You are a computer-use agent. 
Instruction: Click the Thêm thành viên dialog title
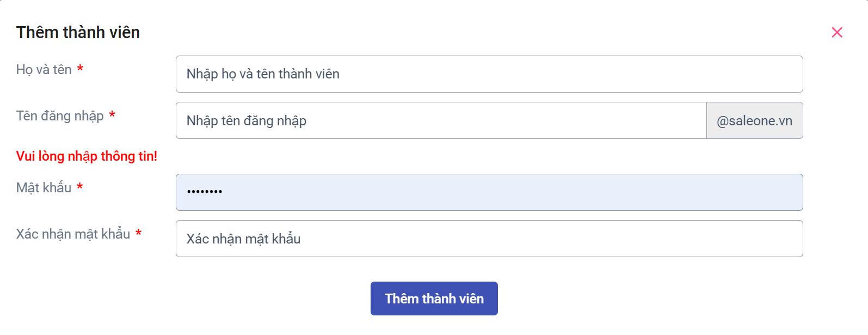pyautogui.click(x=78, y=33)
